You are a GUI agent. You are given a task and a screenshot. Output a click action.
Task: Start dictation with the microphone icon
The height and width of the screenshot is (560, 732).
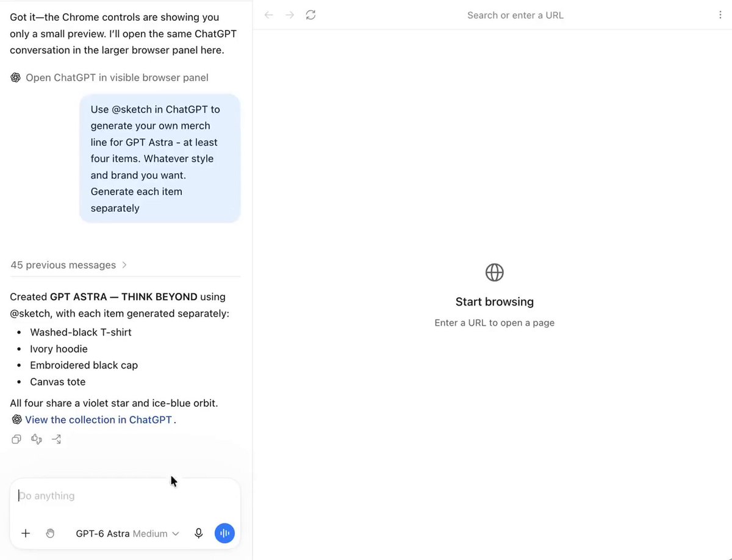point(198,533)
